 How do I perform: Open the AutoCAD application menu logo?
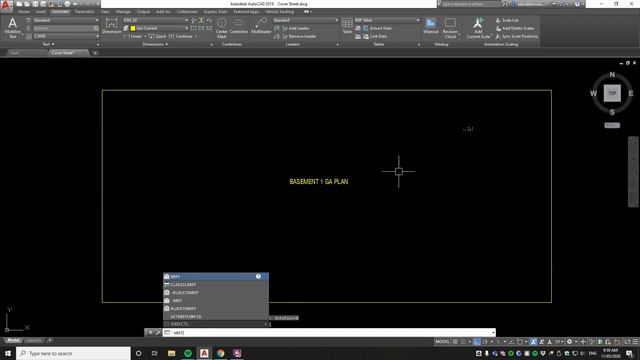tap(6, 6)
